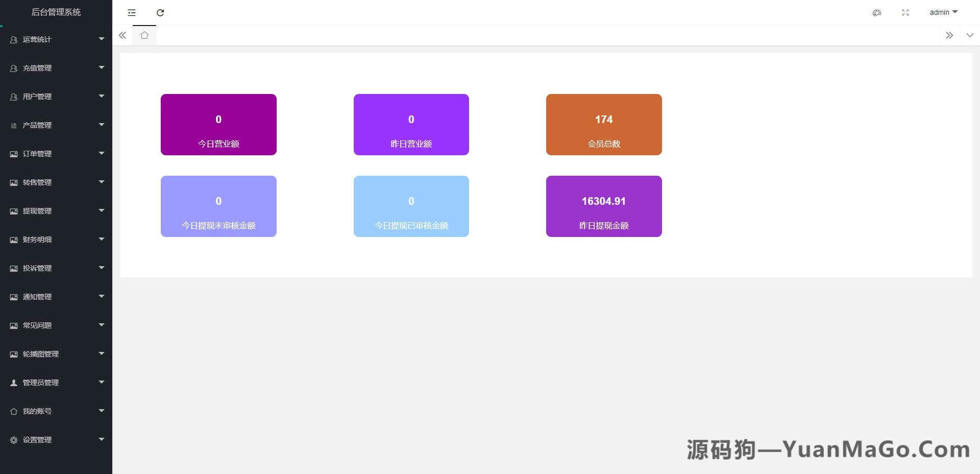Switch to the home tab above the dashboard
980x474 pixels.
[144, 35]
